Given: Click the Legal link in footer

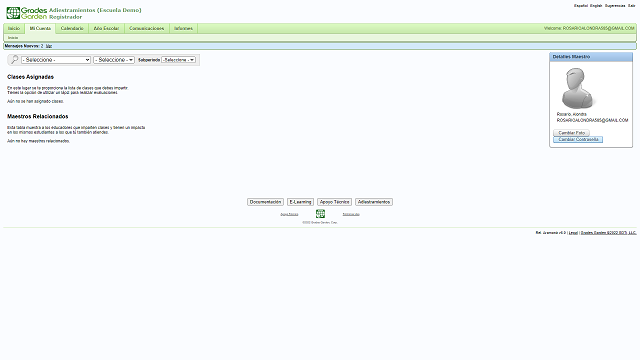Looking at the screenshot, I should coord(573,233).
